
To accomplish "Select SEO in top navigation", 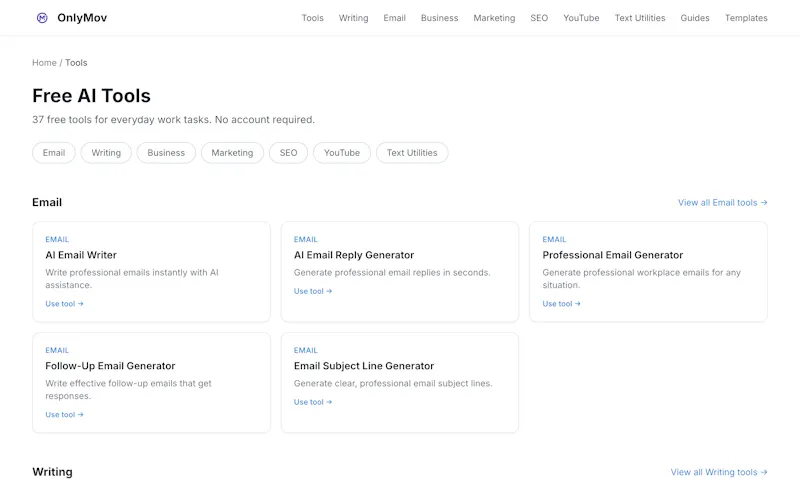I will [x=539, y=18].
